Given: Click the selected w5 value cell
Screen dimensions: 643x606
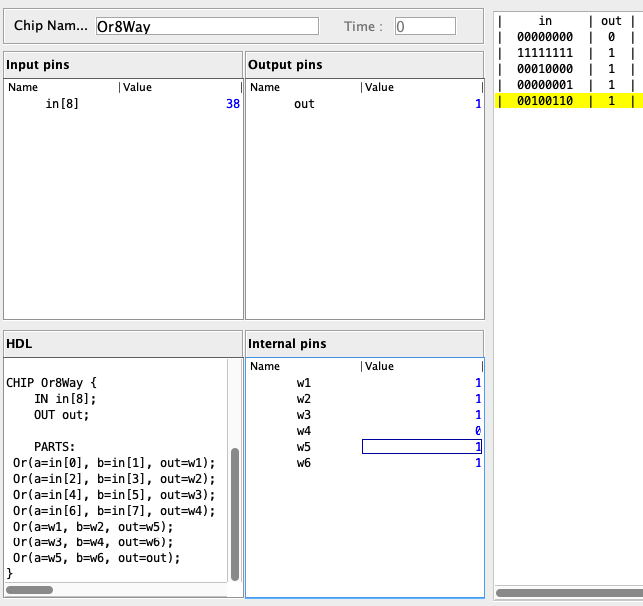Looking at the screenshot, I should click(x=422, y=447).
